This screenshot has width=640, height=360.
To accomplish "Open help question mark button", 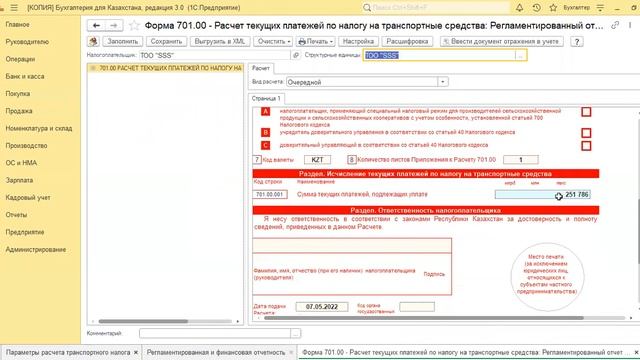I will (577, 41).
